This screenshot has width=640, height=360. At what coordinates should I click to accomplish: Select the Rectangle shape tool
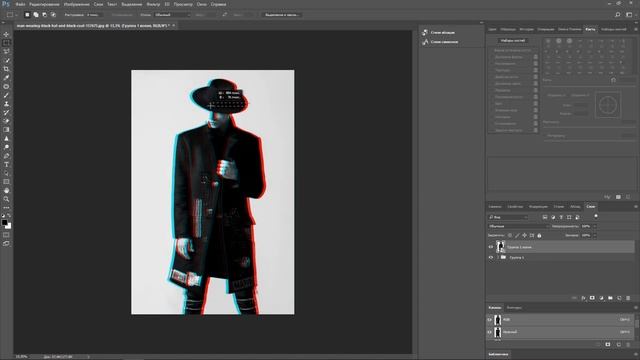[6, 182]
